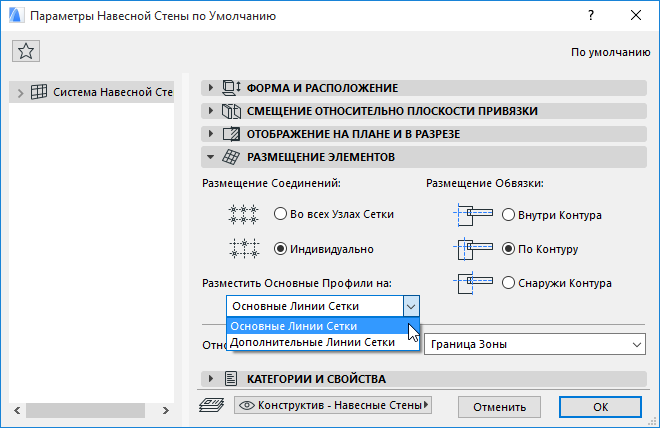Choose the Снаружи Контура radio option
This screenshot has height=428, width=660.
click(x=508, y=283)
